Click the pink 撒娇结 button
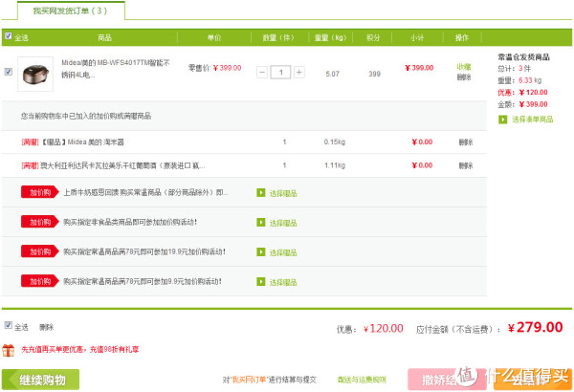574x392 pixels. pyautogui.click(x=447, y=380)
